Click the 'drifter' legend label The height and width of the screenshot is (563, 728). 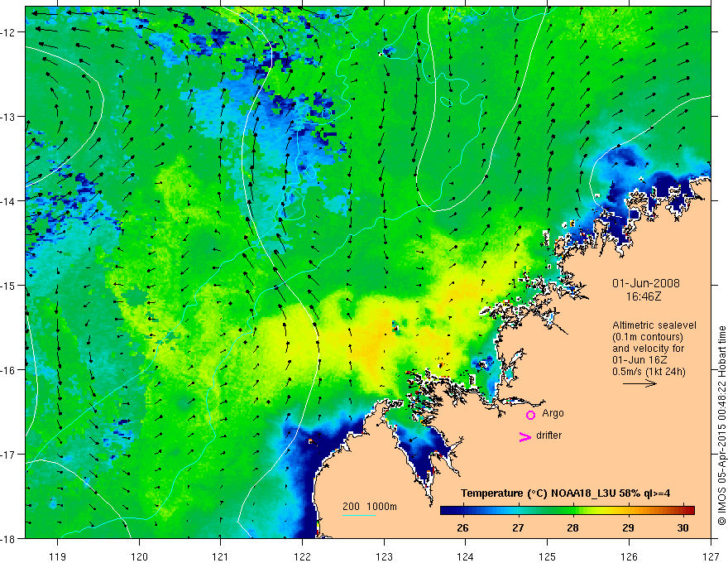(x=548, y=435)
